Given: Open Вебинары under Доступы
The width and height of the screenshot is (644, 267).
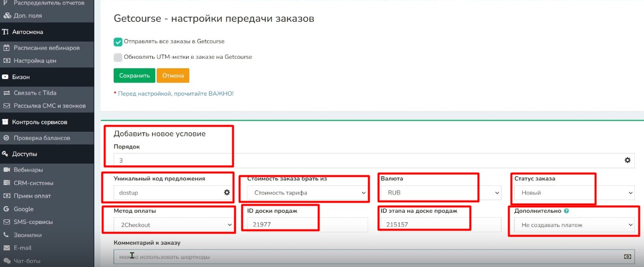Looking at the screenshot, I should click(28, 170).
